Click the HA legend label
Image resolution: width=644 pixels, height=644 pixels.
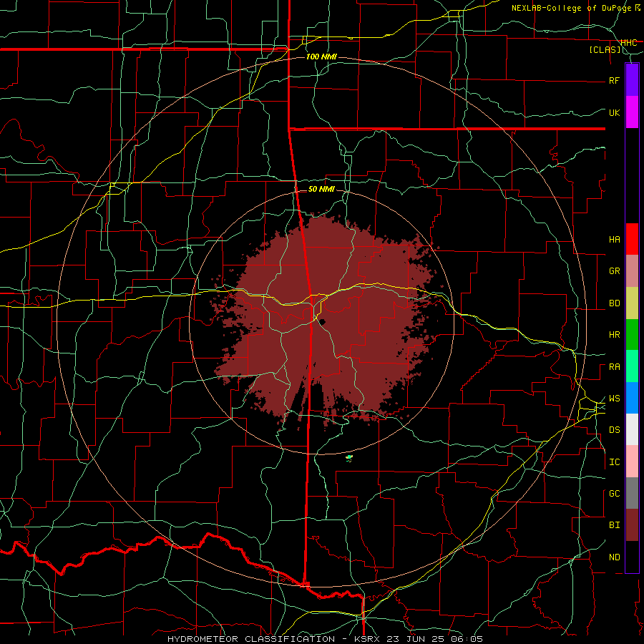pos(615,240)
